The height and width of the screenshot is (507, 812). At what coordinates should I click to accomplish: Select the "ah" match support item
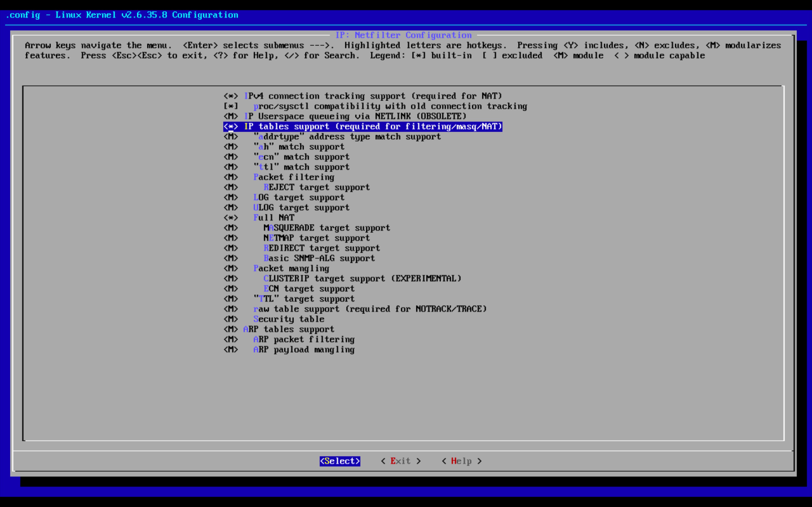point(299,147)
